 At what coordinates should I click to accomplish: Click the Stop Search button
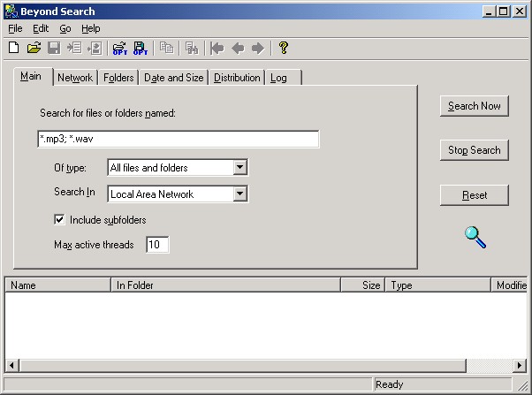pyautogui.click(x=475, y=150)
